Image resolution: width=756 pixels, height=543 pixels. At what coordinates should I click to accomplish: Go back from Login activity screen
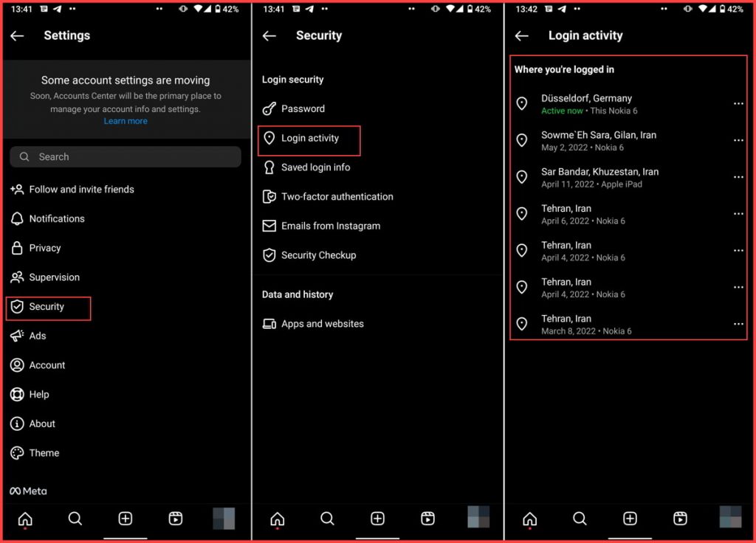point(522,35)
